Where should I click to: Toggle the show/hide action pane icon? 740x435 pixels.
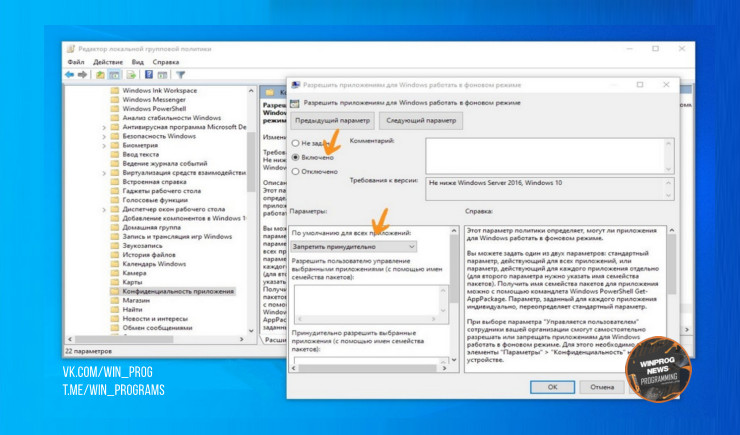click(162, 75)
